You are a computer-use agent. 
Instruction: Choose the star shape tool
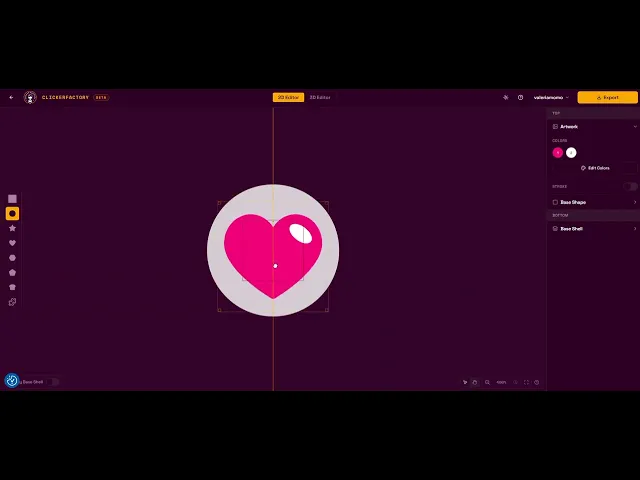(12, 228)
